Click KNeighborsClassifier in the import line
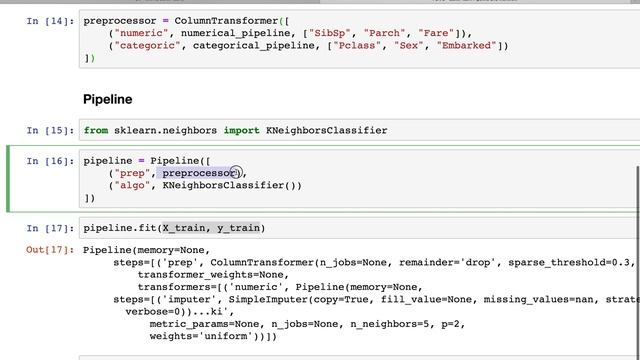The width and height of the screenshot is (640, 360). point(327,130)
